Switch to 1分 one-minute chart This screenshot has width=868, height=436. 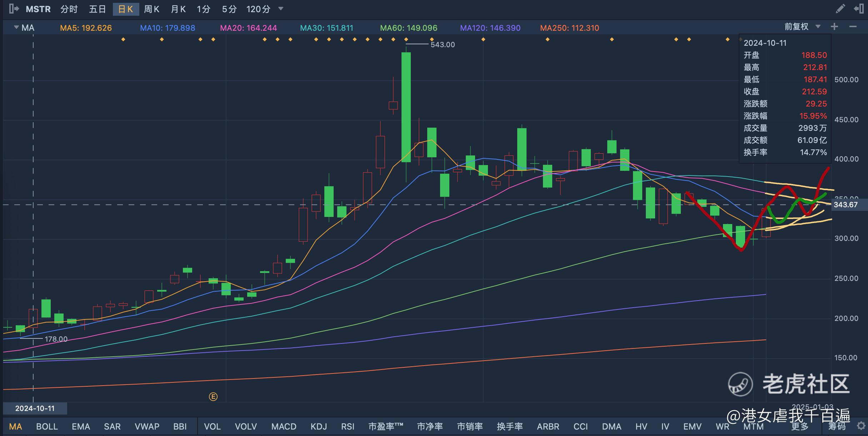pos(204,9)
